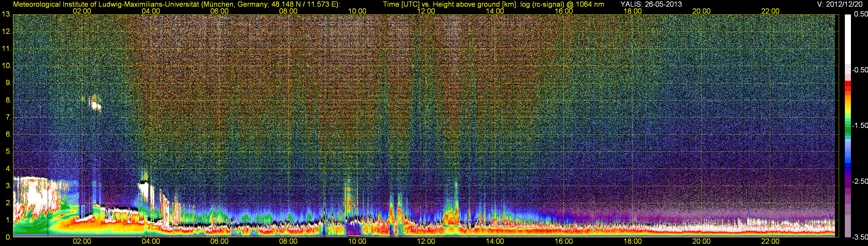Click the 20:00 label on the bottom time axis
The width and height of the screenshot is (868, 246).
(x=702, y=241)
